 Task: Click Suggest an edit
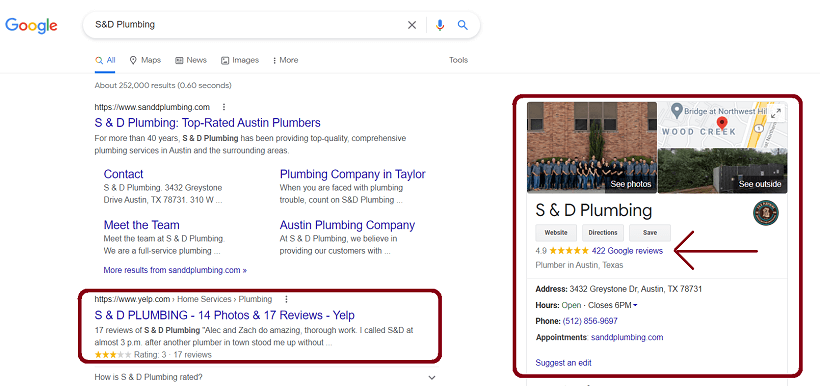coord(563,362)
